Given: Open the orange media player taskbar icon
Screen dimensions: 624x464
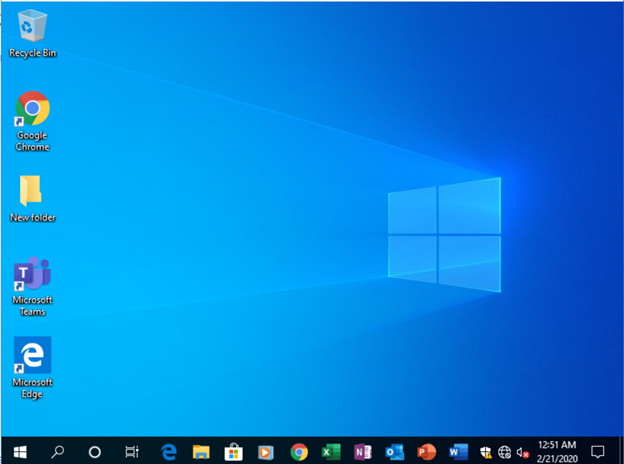Looking at the screenshot, I should coord(266,452).
